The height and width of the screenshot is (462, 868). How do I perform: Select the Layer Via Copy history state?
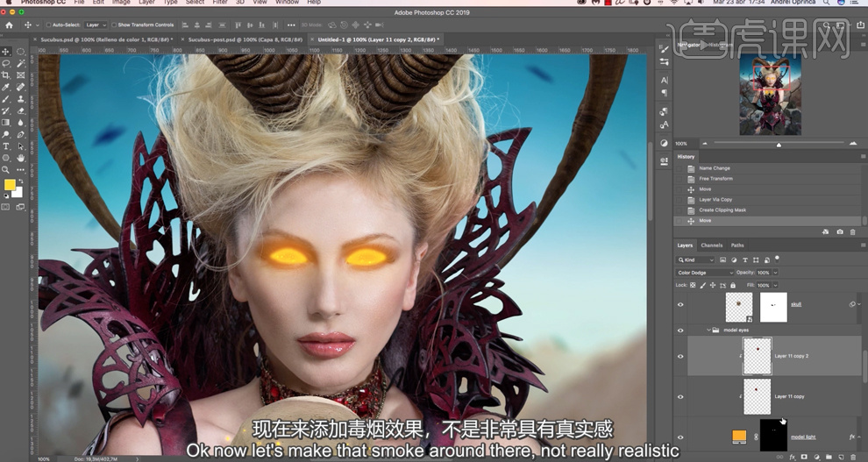pyautogui.click(x=715, y=200)
